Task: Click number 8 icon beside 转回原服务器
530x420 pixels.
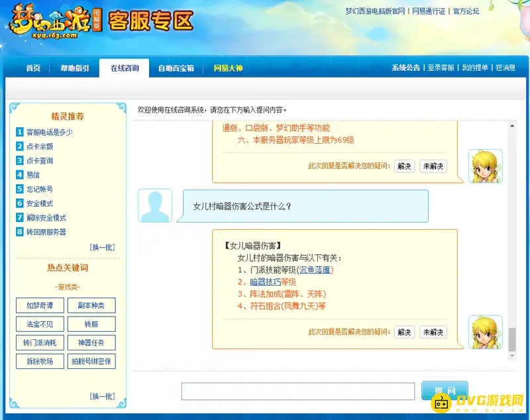Action: pos(20,231)
